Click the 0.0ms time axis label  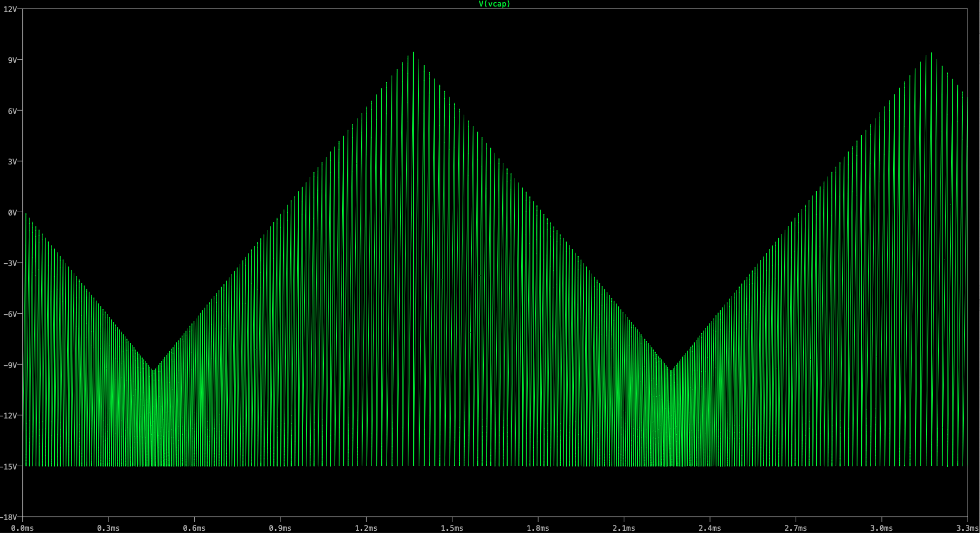22,528
